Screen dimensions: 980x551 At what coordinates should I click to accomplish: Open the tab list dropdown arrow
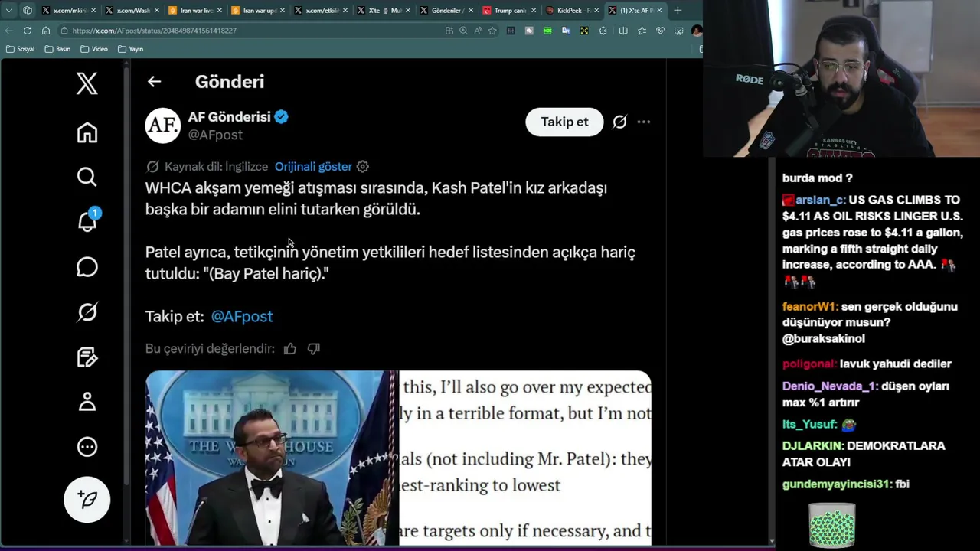pos(8,11)
